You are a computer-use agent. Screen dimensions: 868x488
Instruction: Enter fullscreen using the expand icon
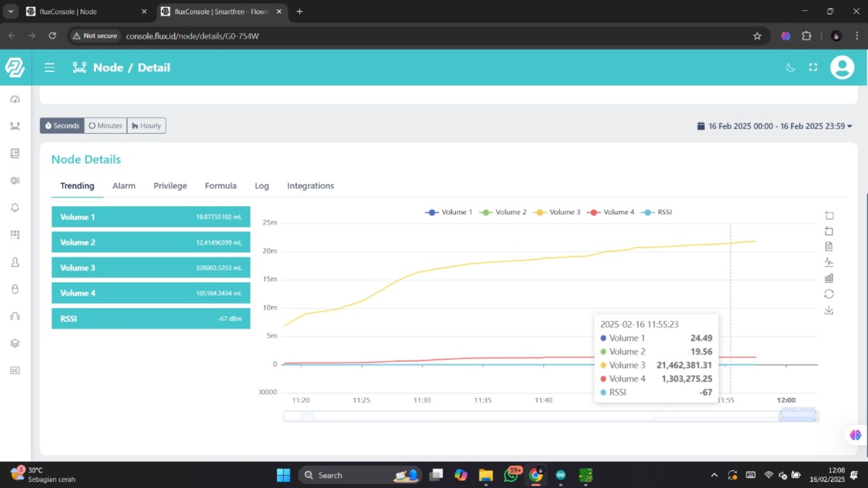[x=813, y=68]
